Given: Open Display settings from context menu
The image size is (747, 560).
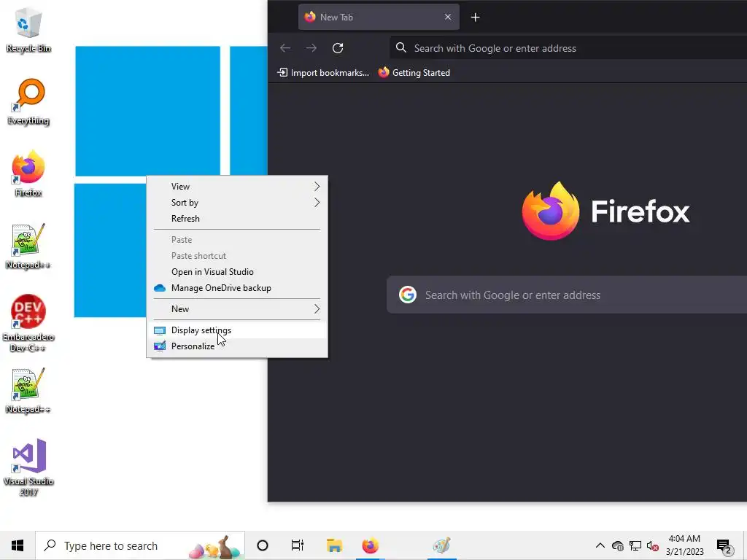Looking at the screenshot, I should (237, 330).
